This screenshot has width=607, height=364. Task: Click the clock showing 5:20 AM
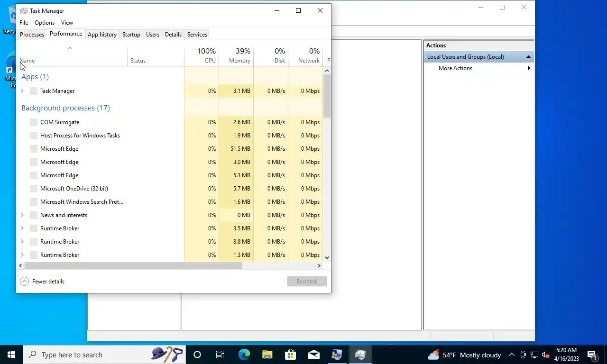567,355
